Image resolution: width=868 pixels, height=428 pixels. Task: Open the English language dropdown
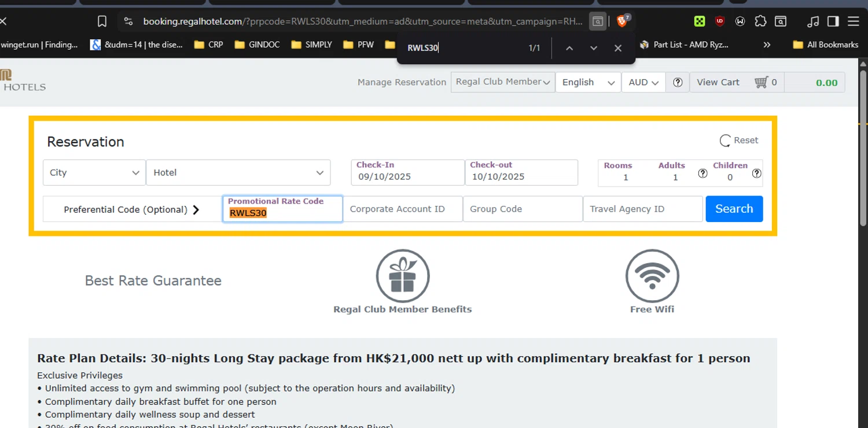(x=588, y=82)
